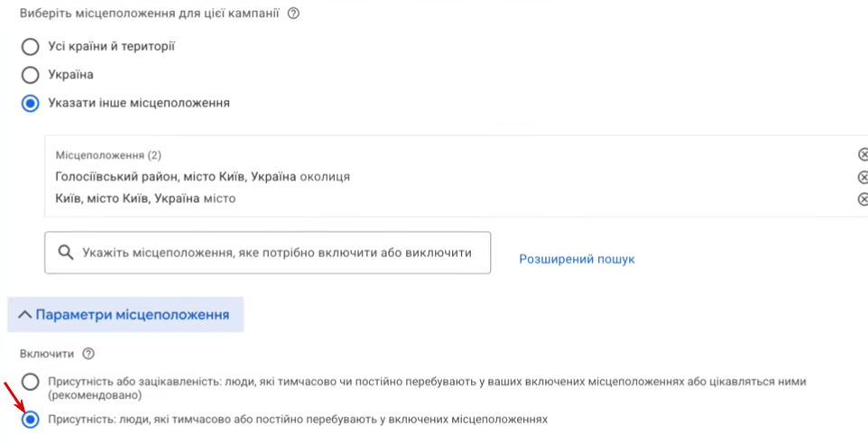Select the 'Присутність' only radio button
The image size is (868, 444).
click(x=31, y=420)
